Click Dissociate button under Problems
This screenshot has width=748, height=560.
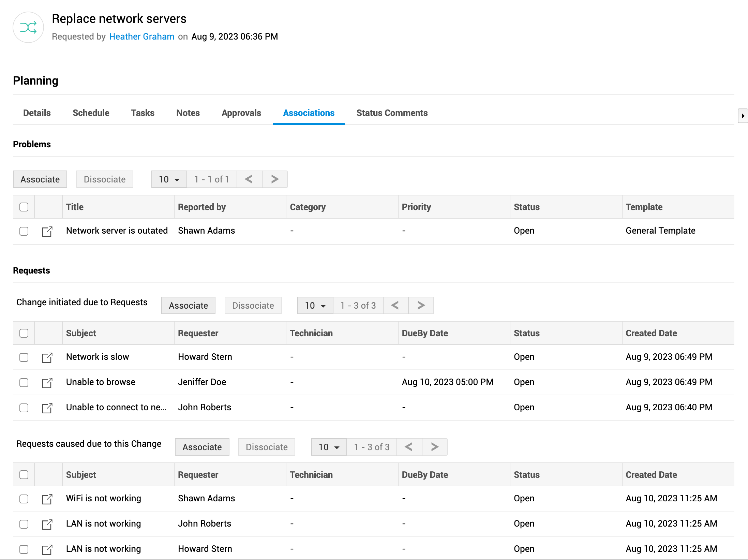(105, 179)
